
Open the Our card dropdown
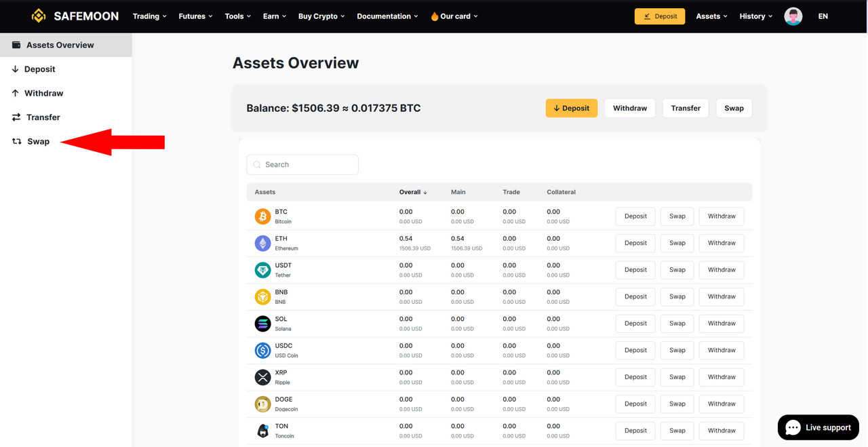pyautogui.click(x=454, y=16)
